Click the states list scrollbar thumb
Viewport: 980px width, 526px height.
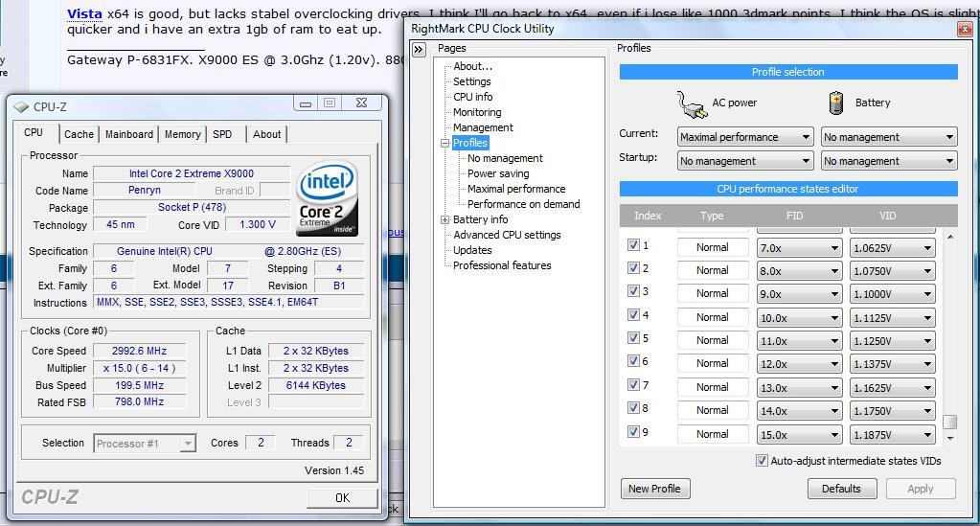pos(950,422)
